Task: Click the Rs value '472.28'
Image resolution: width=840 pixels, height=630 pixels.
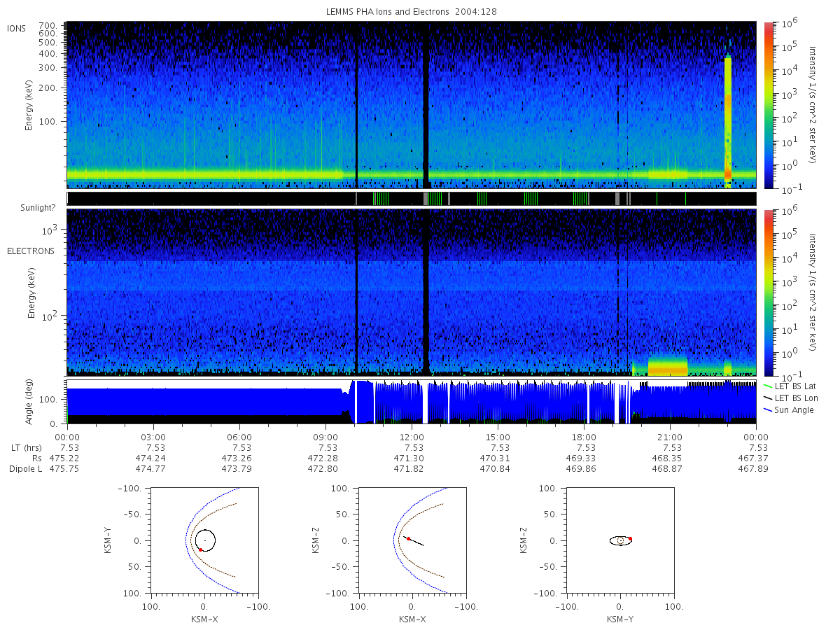Action: (321, 458)
